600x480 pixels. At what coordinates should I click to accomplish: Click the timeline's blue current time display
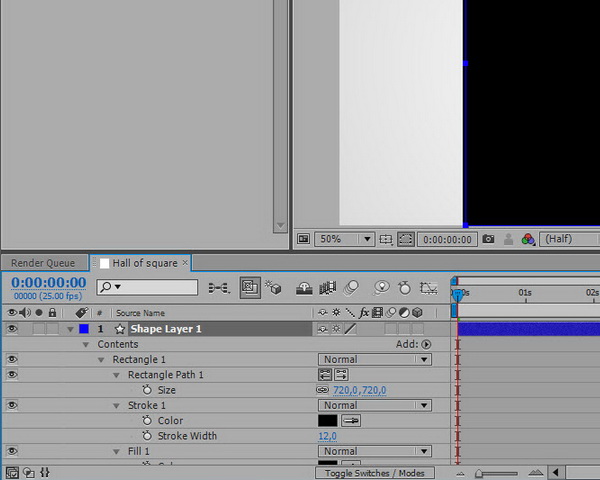[x=49, y=282]
